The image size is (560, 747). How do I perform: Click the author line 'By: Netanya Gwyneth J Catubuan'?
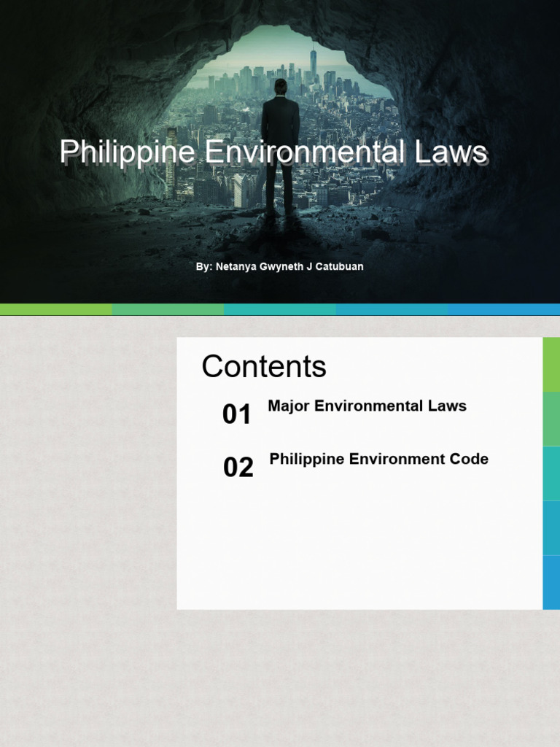click(x=279, y=267)
